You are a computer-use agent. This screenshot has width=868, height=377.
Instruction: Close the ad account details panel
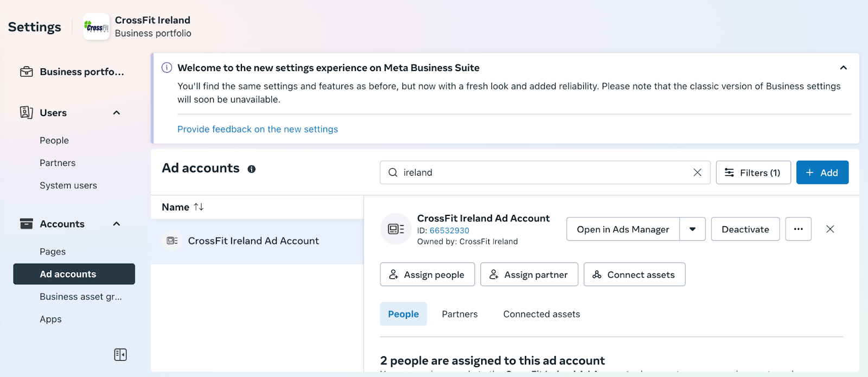830,229
